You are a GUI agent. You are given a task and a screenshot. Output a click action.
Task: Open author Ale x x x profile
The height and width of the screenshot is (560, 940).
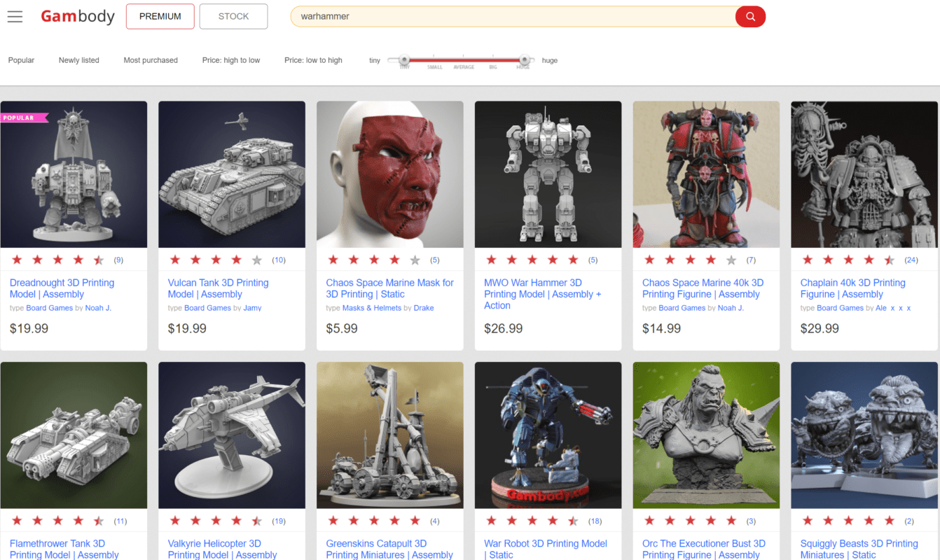coord(893,308)
